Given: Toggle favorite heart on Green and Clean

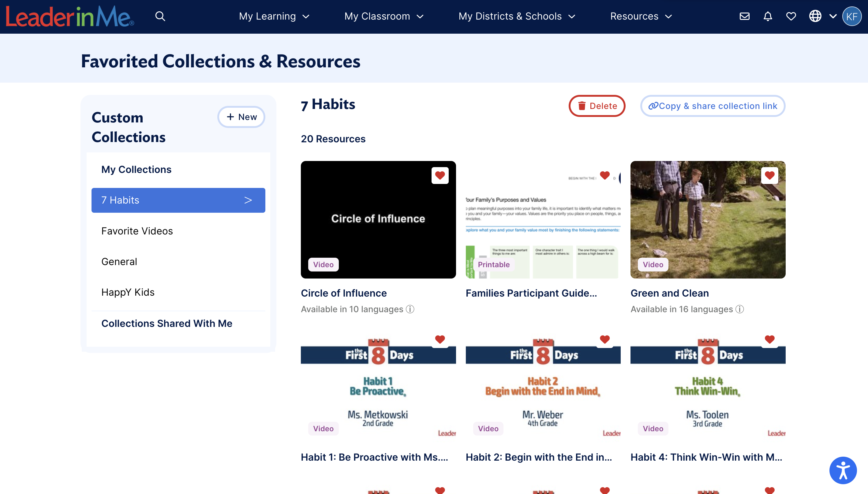Looking at the screenshot, I should pyautogui.click(x=769, y=175).
